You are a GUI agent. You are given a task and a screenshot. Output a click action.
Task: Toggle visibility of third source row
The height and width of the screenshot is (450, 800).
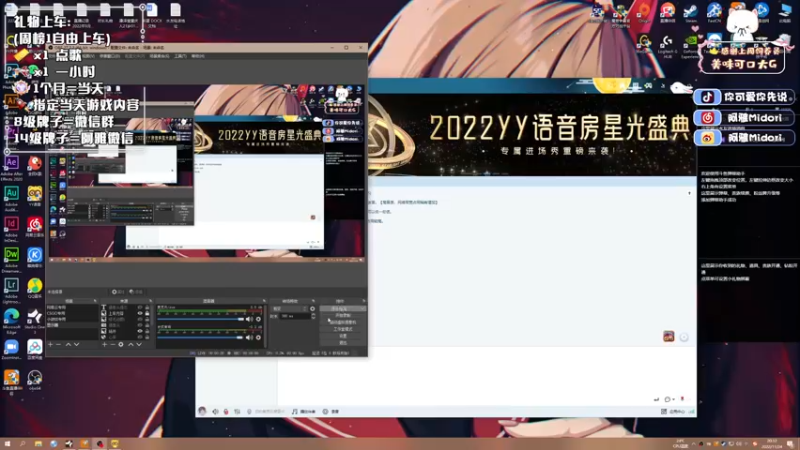pyautogui.click(x=140, y=319)
